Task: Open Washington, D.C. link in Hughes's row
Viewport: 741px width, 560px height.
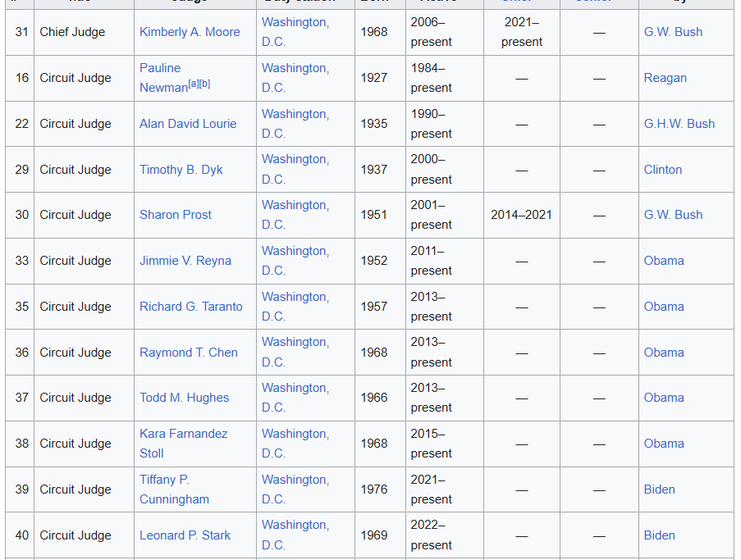Action: coord(295,398)
